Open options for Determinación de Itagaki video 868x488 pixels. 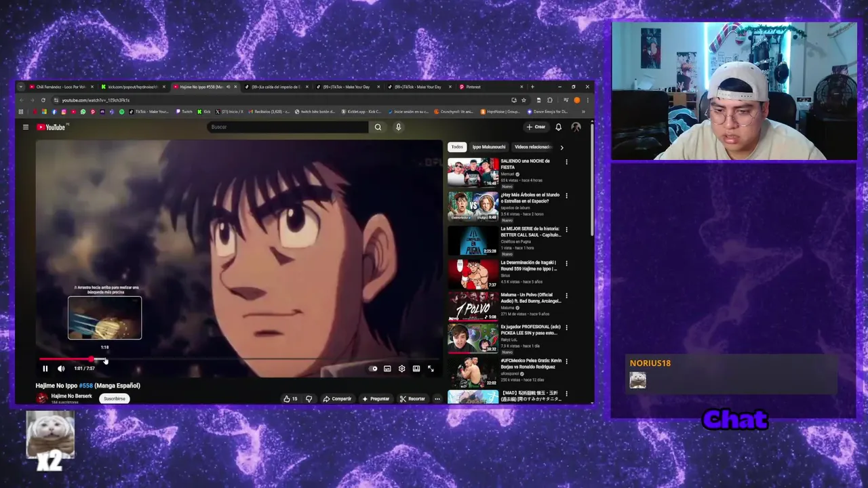point(566,264)
